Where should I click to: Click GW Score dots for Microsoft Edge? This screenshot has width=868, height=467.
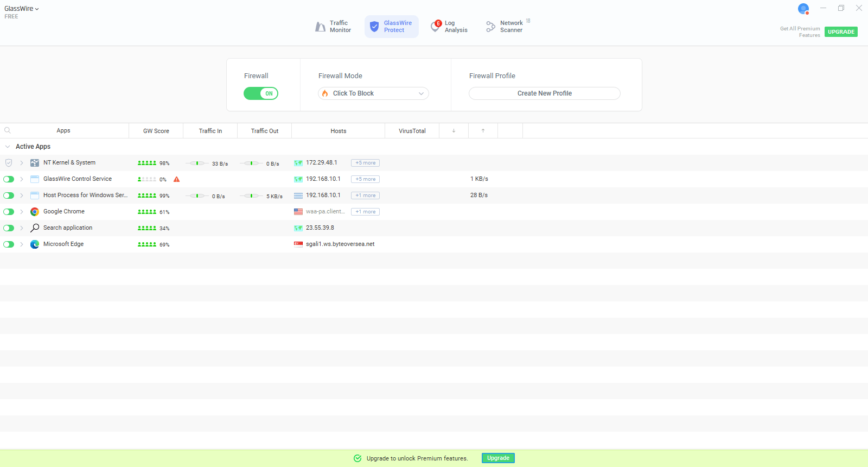(x=147, y=244)
